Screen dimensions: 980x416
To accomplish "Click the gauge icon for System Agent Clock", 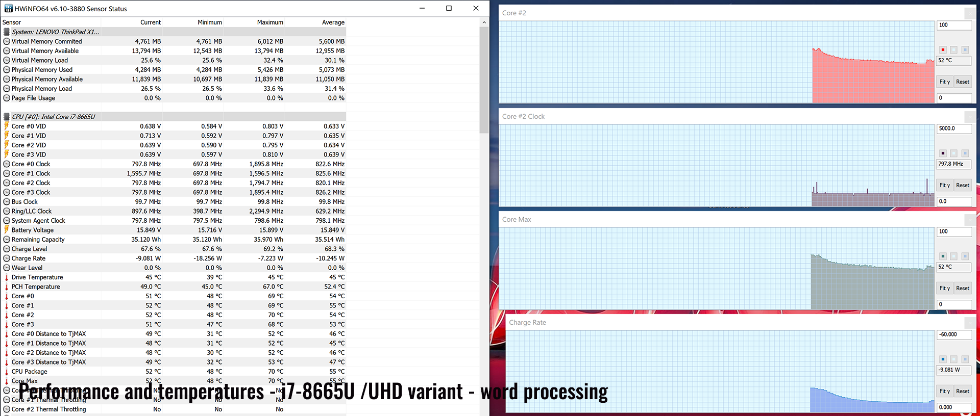I will [x=7, y=221].
